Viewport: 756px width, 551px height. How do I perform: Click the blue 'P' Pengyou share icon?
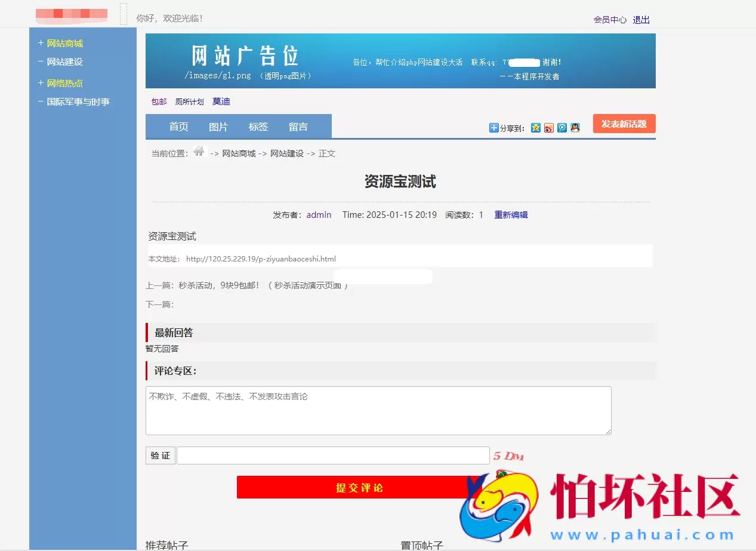point(561,128)
